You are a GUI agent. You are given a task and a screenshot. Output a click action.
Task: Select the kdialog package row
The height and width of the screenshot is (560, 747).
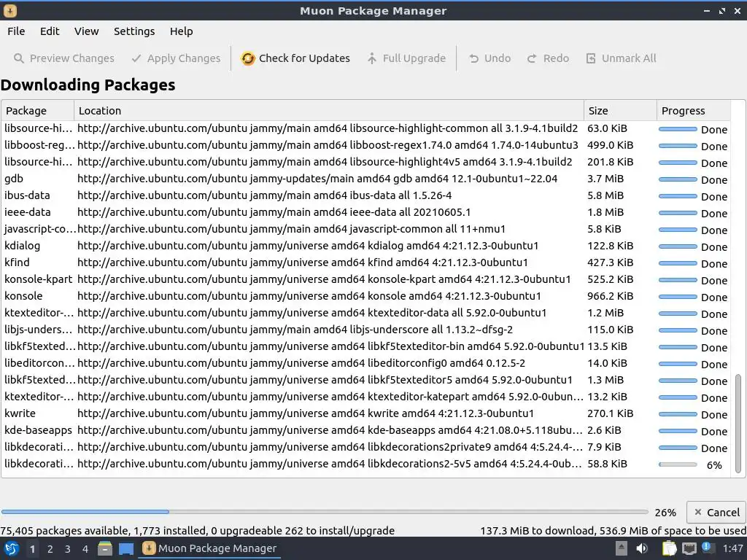tap(365, 246)
